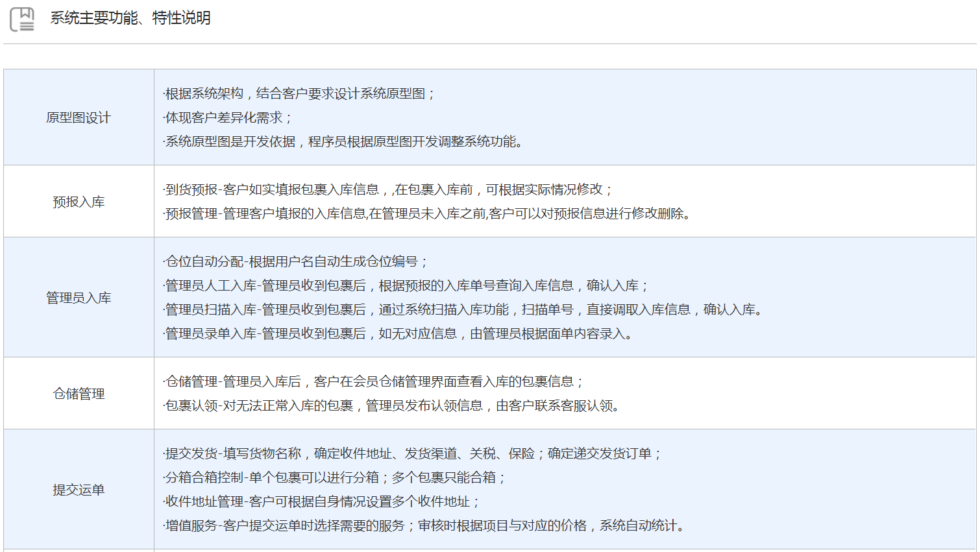Click the 预报管理 description line
Viewport: 980px width, 552px height.
click(x=427, y=213)
